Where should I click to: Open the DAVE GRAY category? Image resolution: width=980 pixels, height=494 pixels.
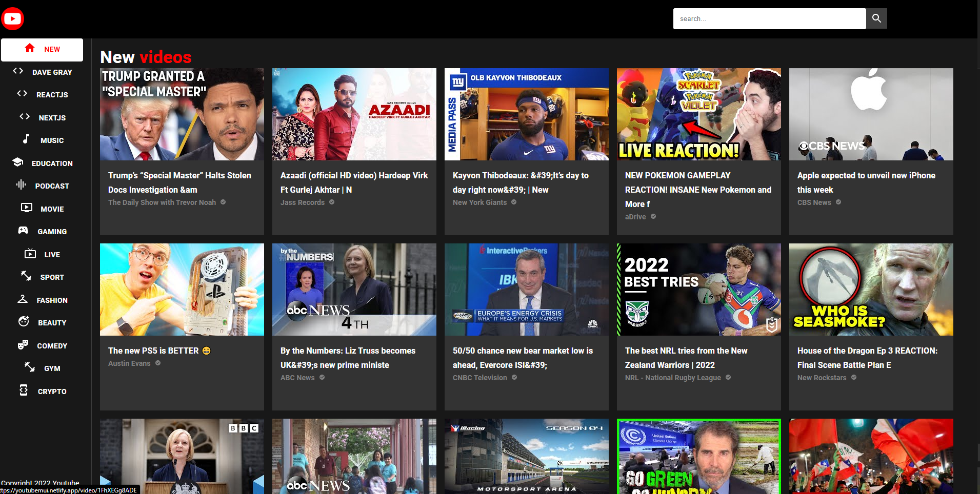point(52,72)
